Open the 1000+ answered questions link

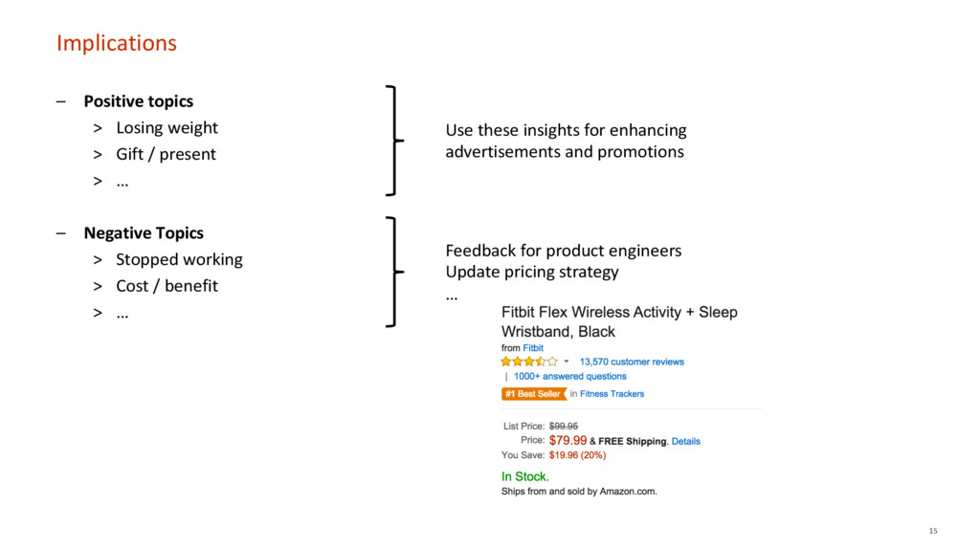(x=570, y=376)
